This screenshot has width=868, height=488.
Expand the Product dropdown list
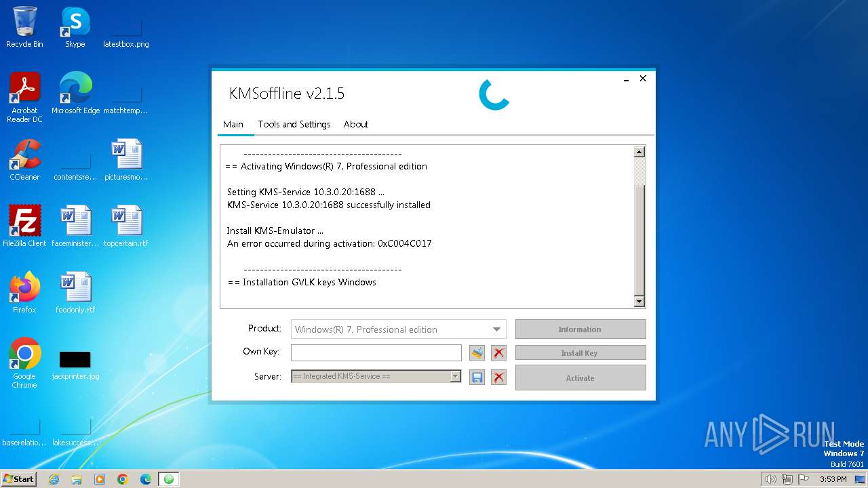pos(496,329)
